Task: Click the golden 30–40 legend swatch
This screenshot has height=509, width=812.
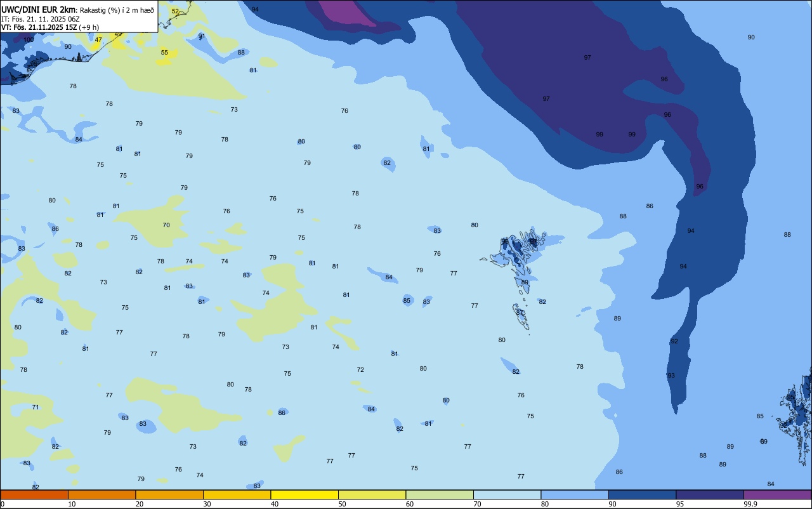Action: tap(237, 494)
